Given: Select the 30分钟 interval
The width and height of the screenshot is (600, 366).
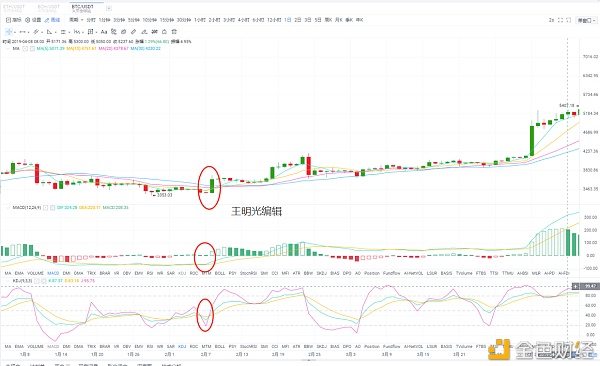Looking at the screenshot, I should coord(184,20).
